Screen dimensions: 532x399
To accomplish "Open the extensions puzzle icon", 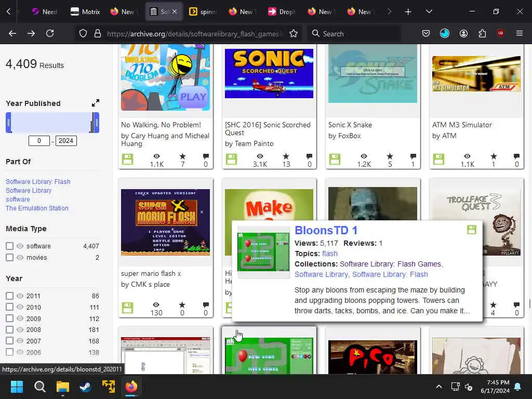I will [x=482, y=34].
